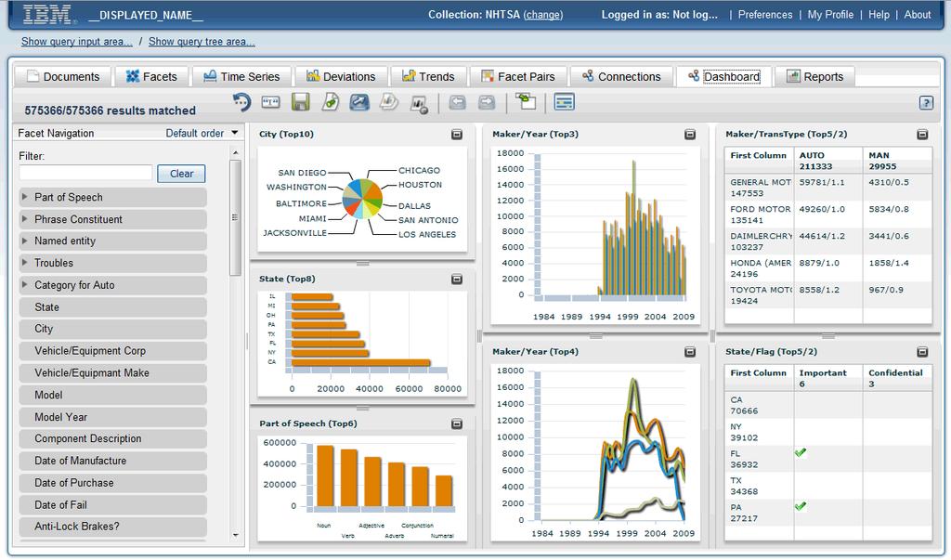Expand the Part of Speech facet
This screenshot has height=560, width=951.
(x=24, y=197)
